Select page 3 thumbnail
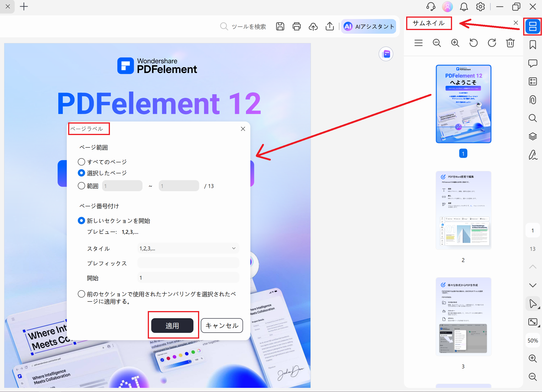 point(463,317)
